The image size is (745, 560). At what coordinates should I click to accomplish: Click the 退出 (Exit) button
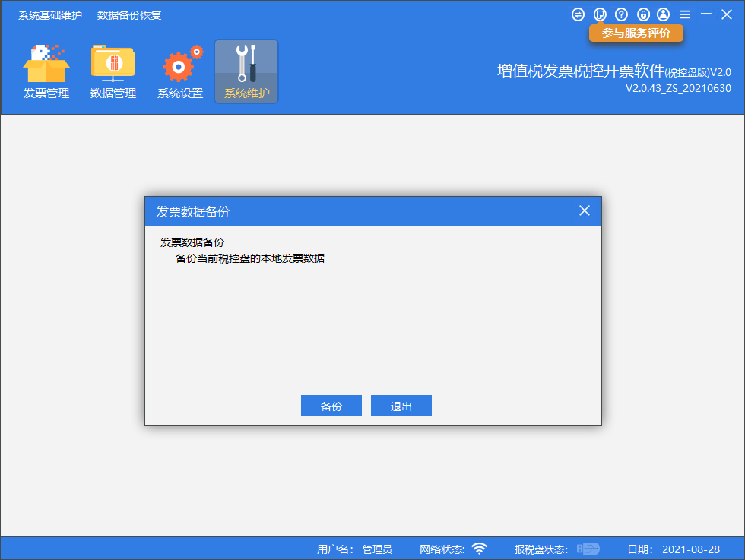pos(401,407)
